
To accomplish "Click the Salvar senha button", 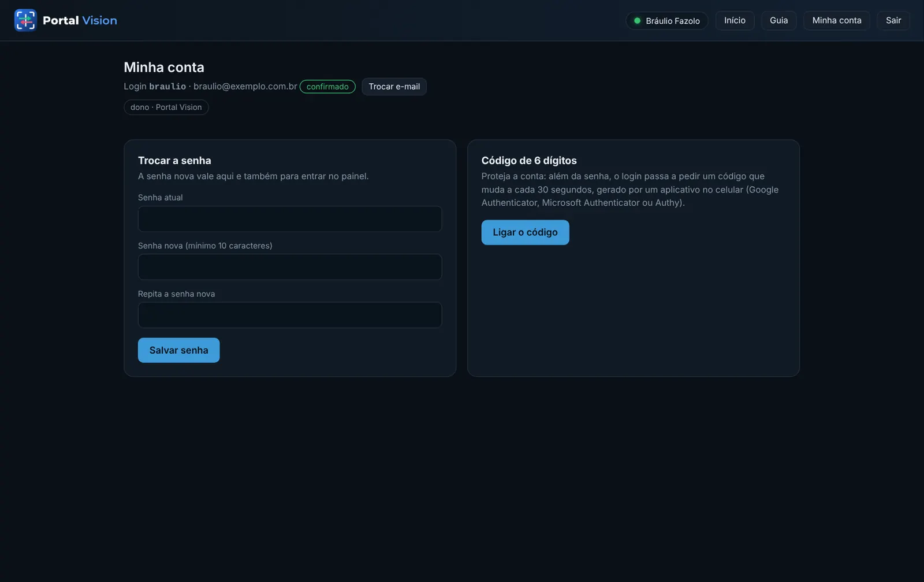I will [x=178, y=350].
